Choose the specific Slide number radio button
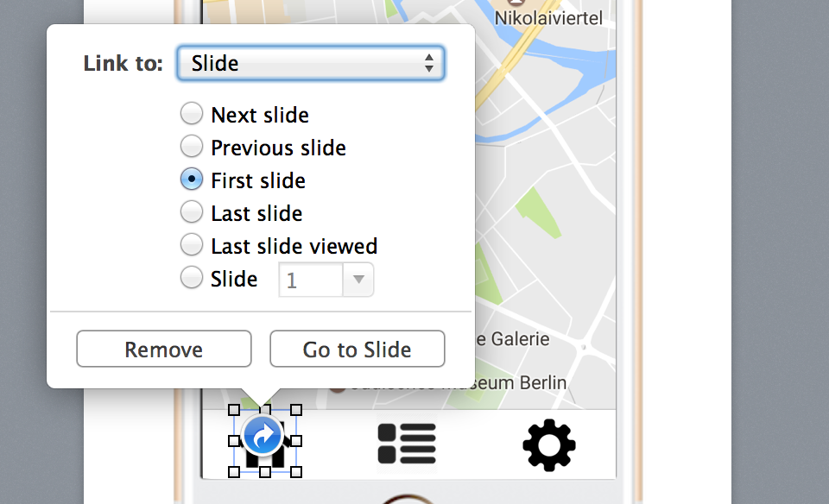 point(192,277)
